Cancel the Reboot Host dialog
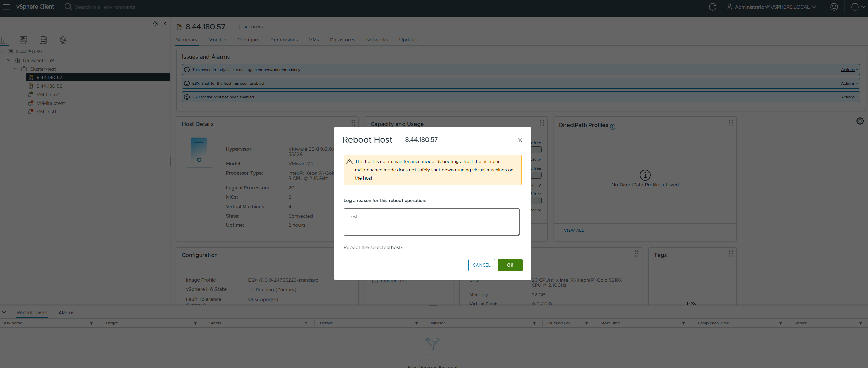Image resolution: width=868 pixels, height=368 pixels. pos(482,265)
